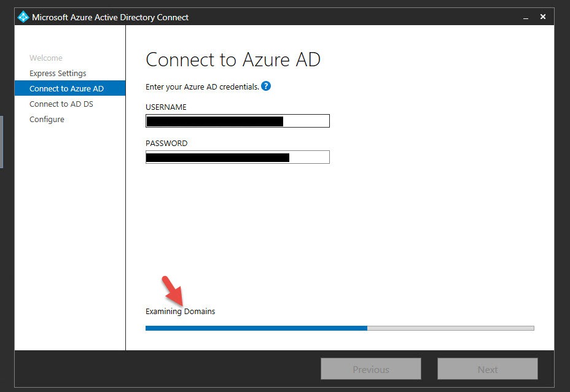Click the Connect to Azure AD heading
Screen dimensions: 570x392
coord(233,60)
